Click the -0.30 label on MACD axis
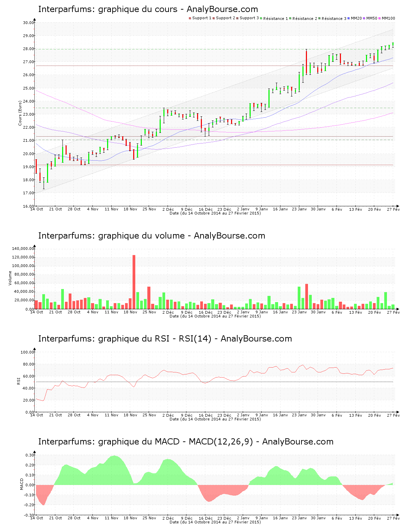Viewport: 412px width, 532px height. [29, 515]
